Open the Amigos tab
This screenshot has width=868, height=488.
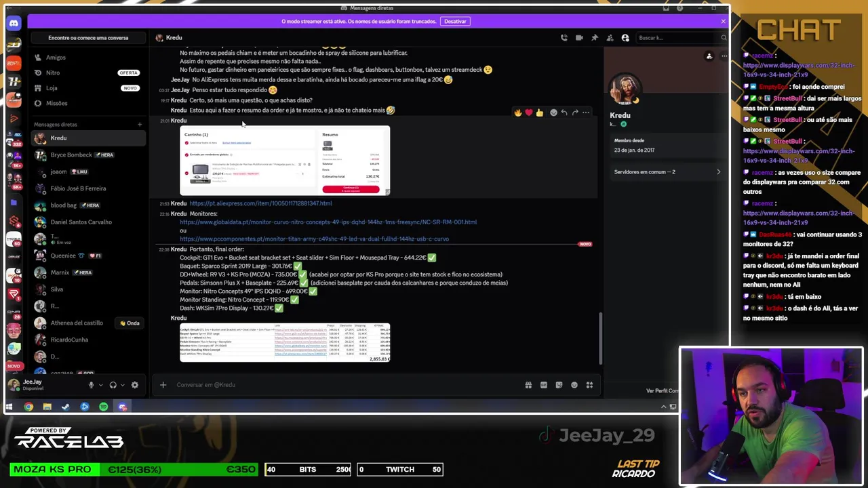click(x=88, y=58)
